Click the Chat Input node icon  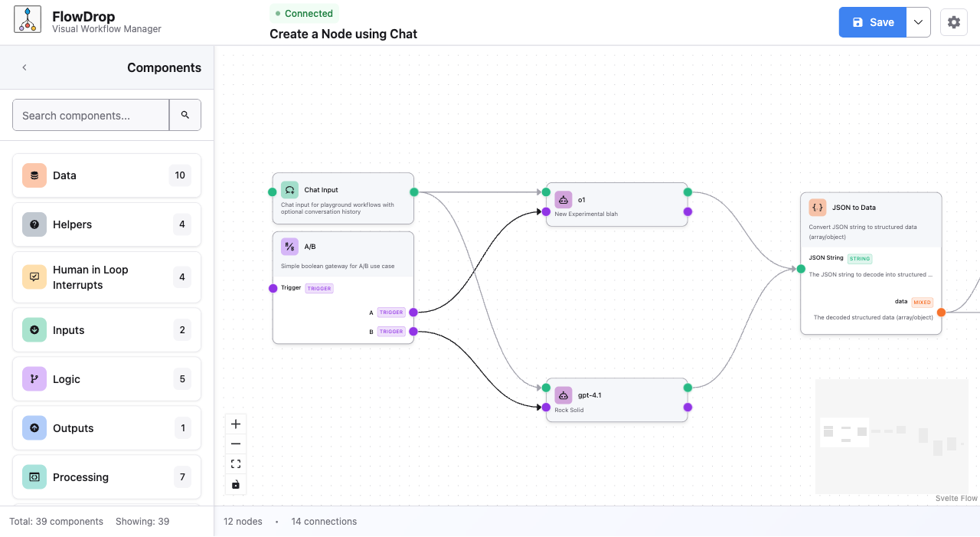coord(289,189)
